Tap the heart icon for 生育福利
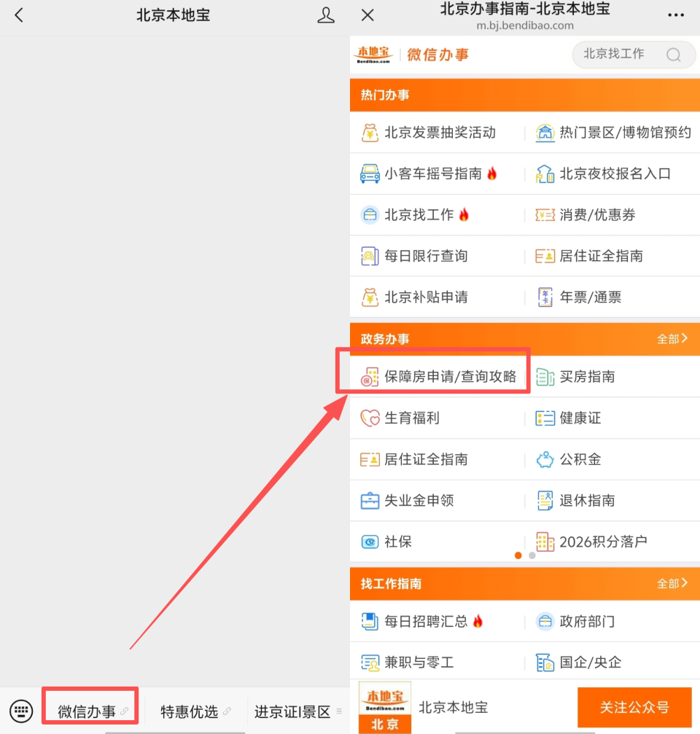This screenshot has height=734, width=700. point(370,418)
